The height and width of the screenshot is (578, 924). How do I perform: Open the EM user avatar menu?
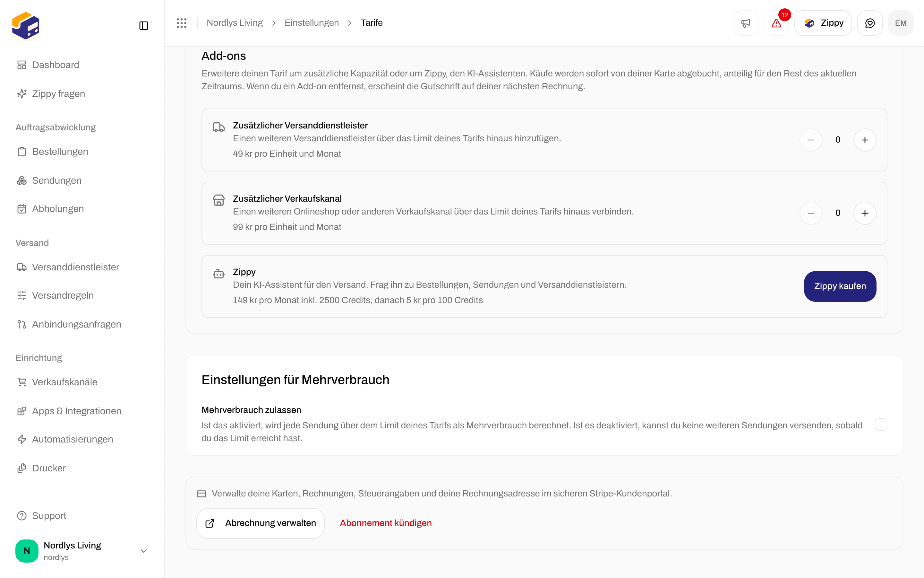coord(901,23)
